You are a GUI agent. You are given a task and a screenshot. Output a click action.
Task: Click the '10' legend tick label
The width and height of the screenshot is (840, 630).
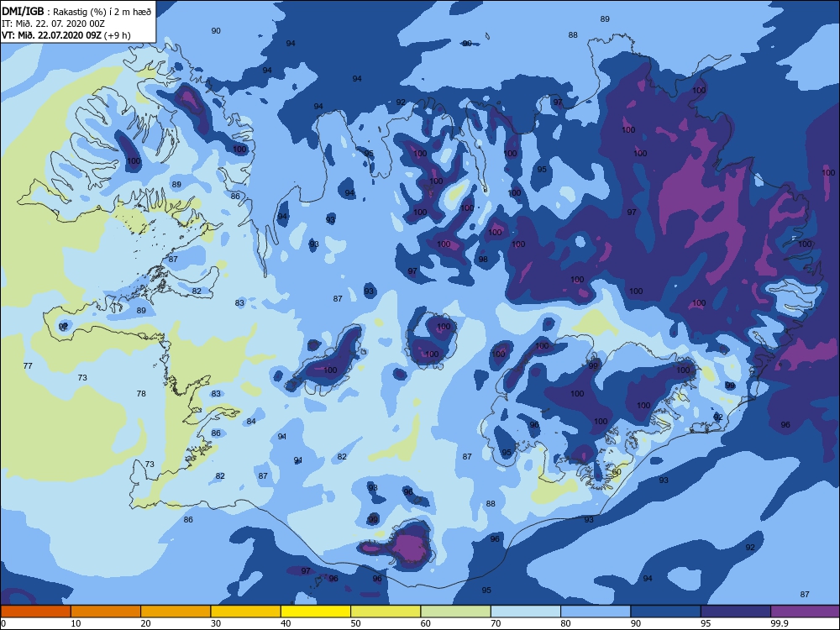pos(76,623)
